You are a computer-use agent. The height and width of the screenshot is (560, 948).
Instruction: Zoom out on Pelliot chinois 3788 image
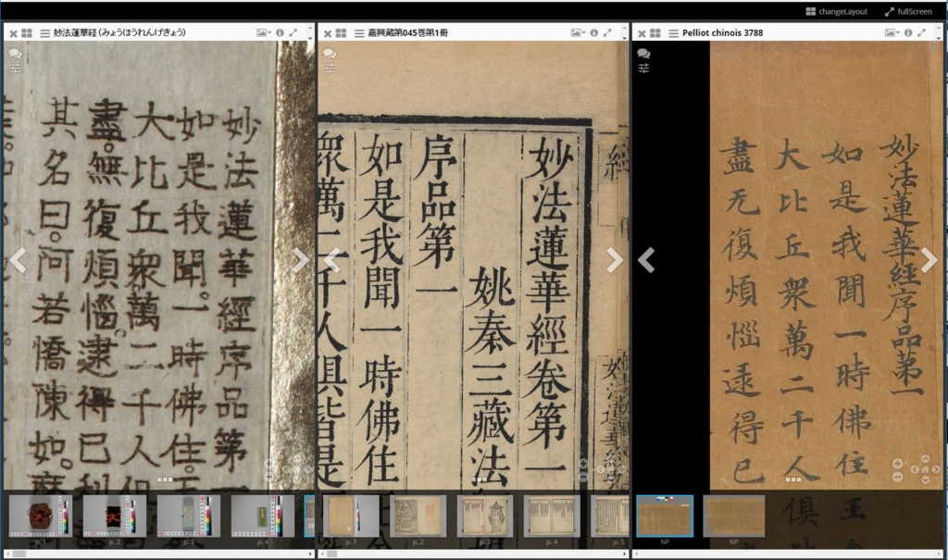tap(898, 477)
